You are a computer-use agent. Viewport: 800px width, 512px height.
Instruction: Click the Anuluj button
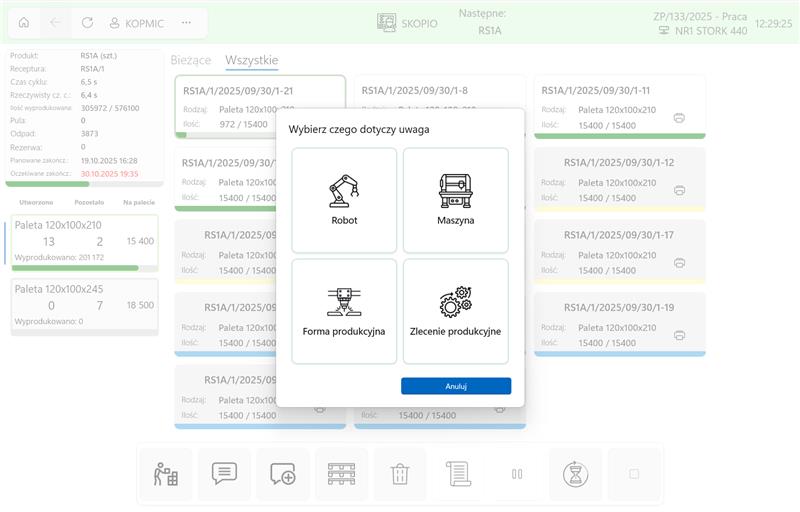click(x=455, y=386)
